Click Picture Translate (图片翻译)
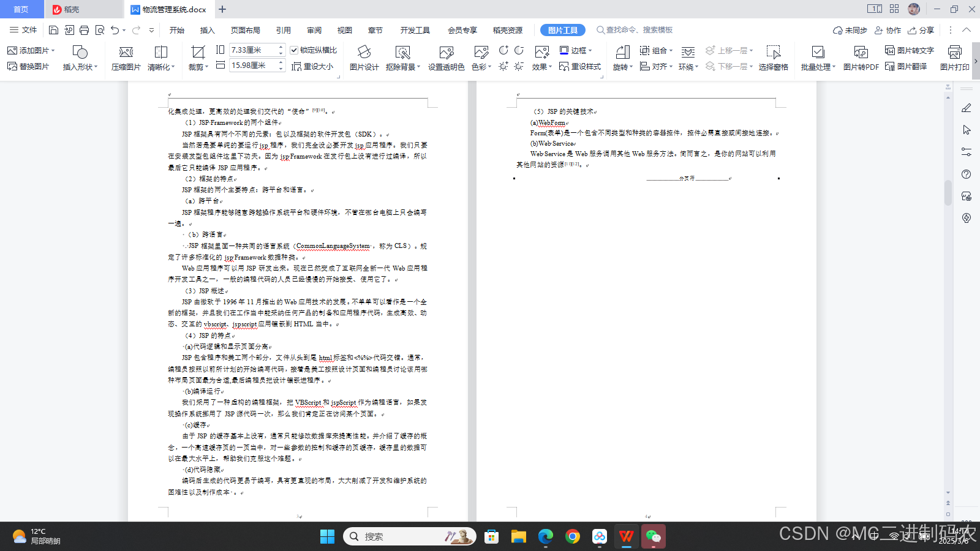The width and height of the screenshot is (980, 551). [905, 66]
